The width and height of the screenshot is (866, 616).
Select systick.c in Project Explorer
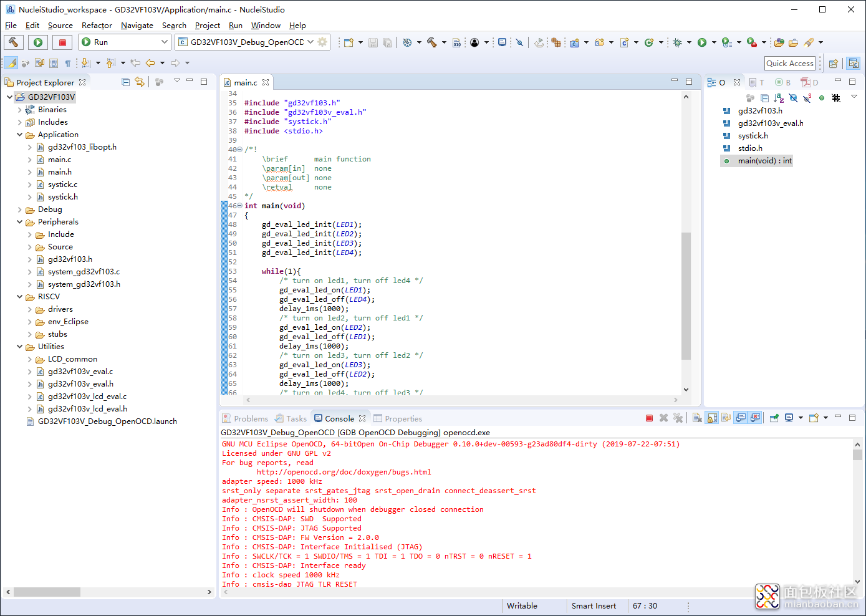pos(62,185)
